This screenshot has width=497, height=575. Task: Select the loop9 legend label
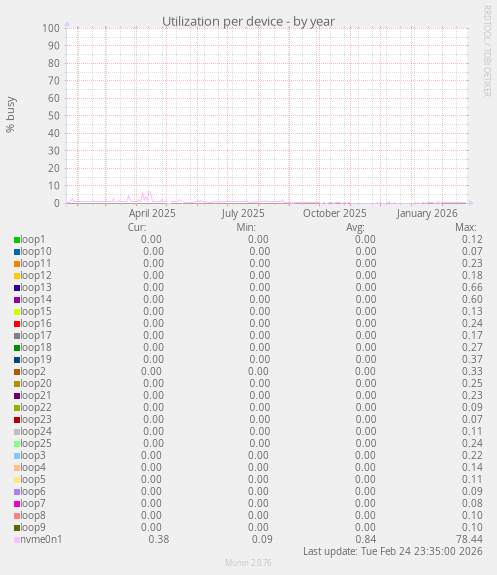tap(33, 528)
